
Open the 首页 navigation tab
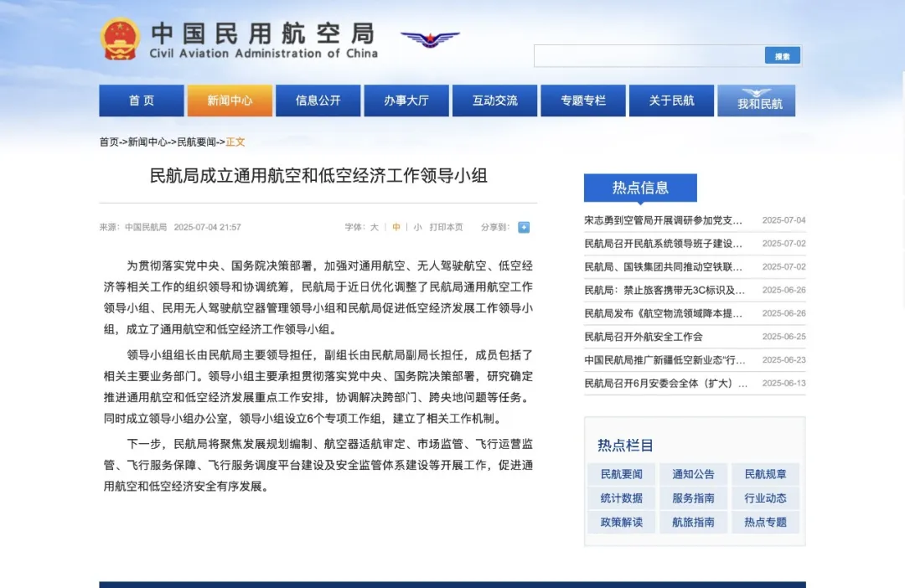142,101
